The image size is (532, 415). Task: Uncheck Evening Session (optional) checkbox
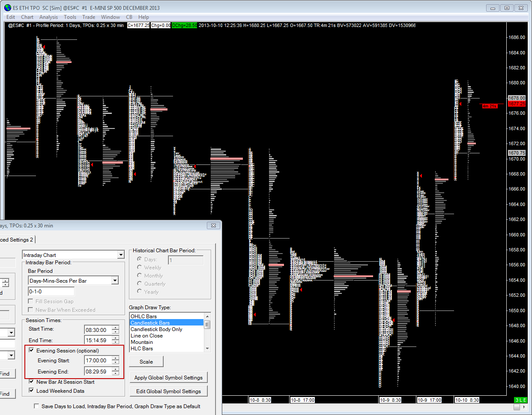click(31, 350)
